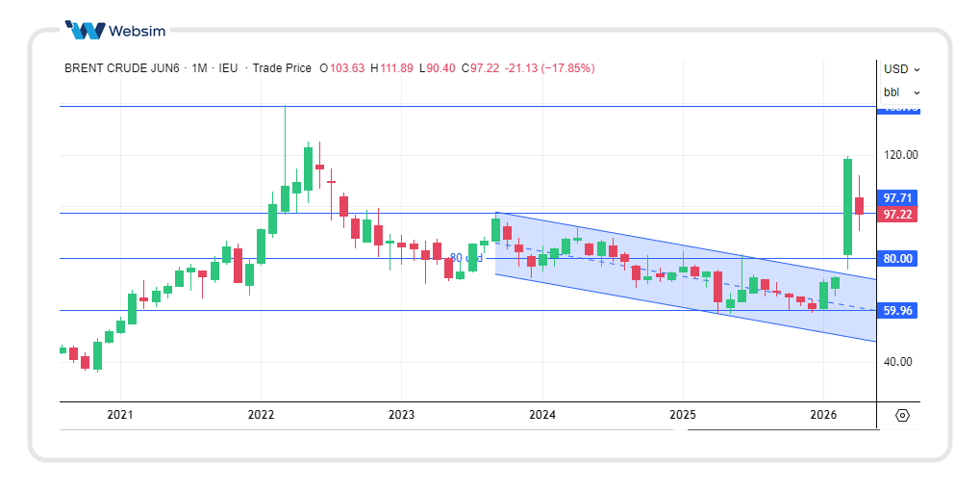980x490 pixels.
Task: Open the bbl unit dropdown
Action: tap(901, 92)
